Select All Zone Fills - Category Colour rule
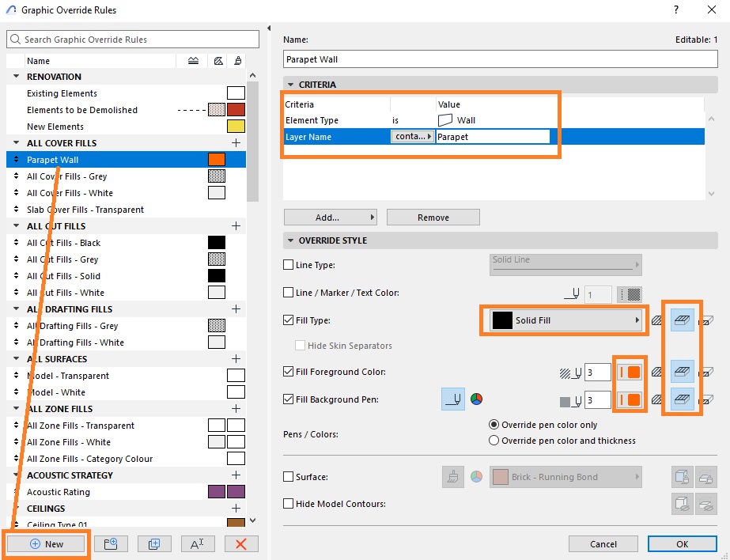This screenshot has width=730, height=560. pyautogui.click(x=127, y=459)
